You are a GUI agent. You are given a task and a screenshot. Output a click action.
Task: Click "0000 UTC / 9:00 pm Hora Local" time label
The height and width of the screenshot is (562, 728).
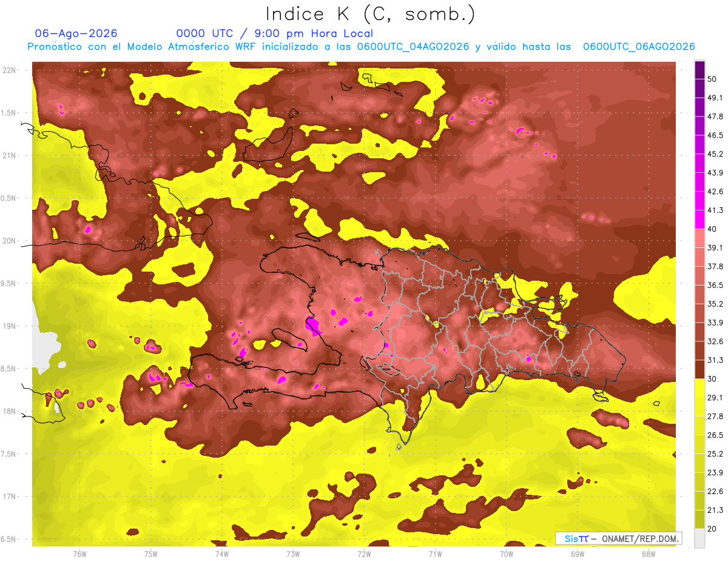tap(274, 33)
